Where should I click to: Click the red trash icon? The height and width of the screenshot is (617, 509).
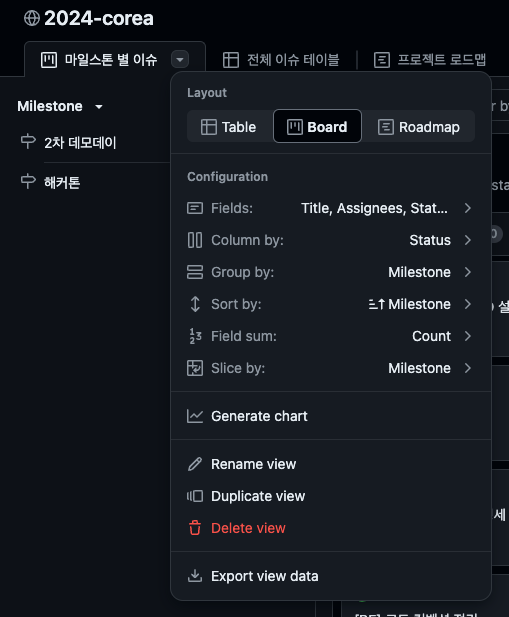tap(195, 528)
